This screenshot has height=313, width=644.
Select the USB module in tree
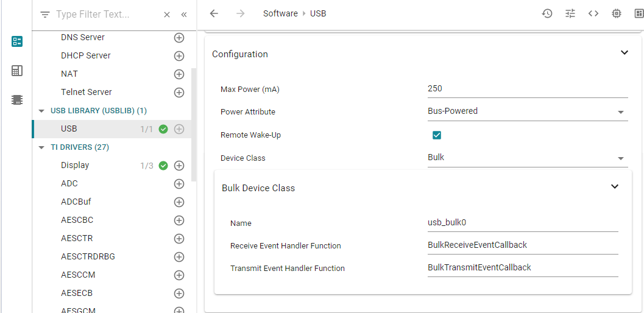point(69,129)
